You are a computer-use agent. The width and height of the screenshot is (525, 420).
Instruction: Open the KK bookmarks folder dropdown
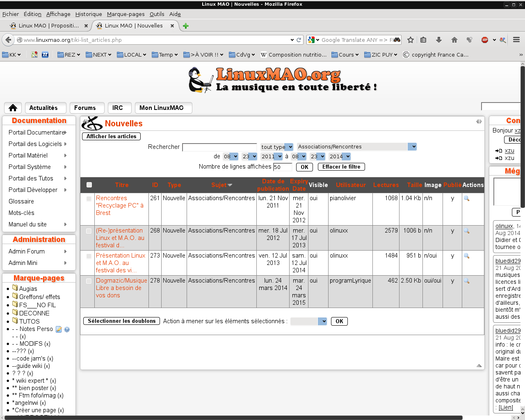pos(11,55)
